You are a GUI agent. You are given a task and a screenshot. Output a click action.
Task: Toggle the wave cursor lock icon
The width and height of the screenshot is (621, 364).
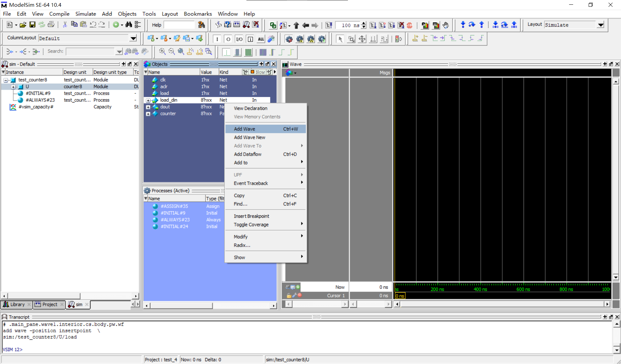pos(289,296)
